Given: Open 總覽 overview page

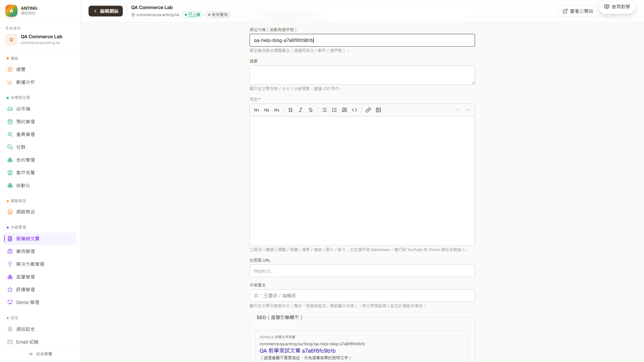Looking at the screenshot, I should pyautogui.click(x=40, y=69).
